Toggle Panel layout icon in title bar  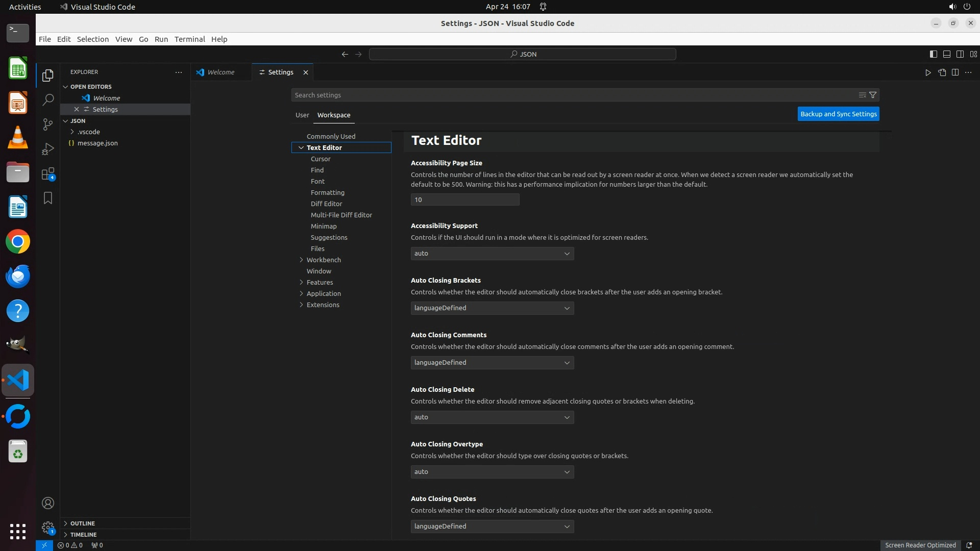click(946, 54)
